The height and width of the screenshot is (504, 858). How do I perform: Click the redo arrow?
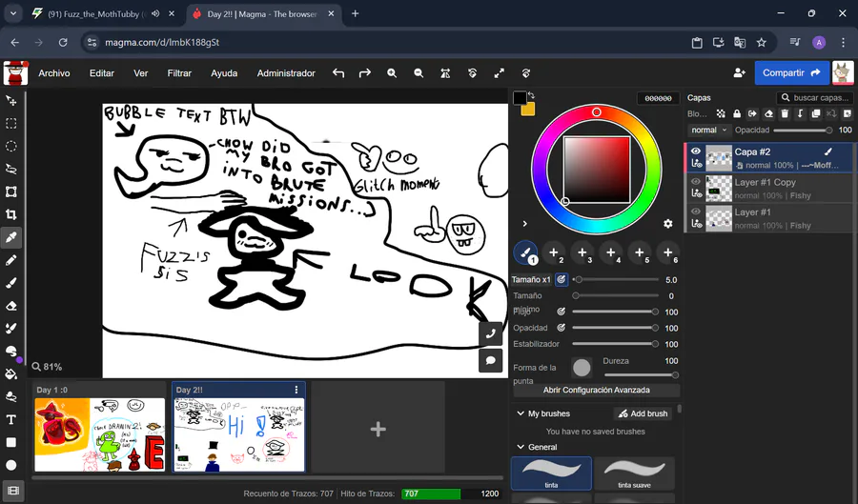click(x=365, y=73)
